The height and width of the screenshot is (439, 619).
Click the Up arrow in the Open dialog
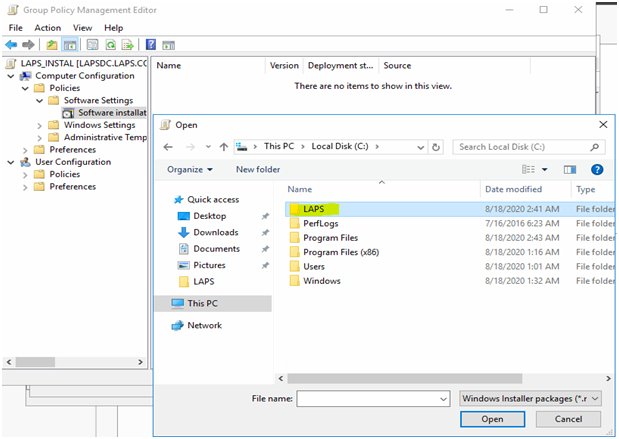pyautogui.click(x=224, y=147)
